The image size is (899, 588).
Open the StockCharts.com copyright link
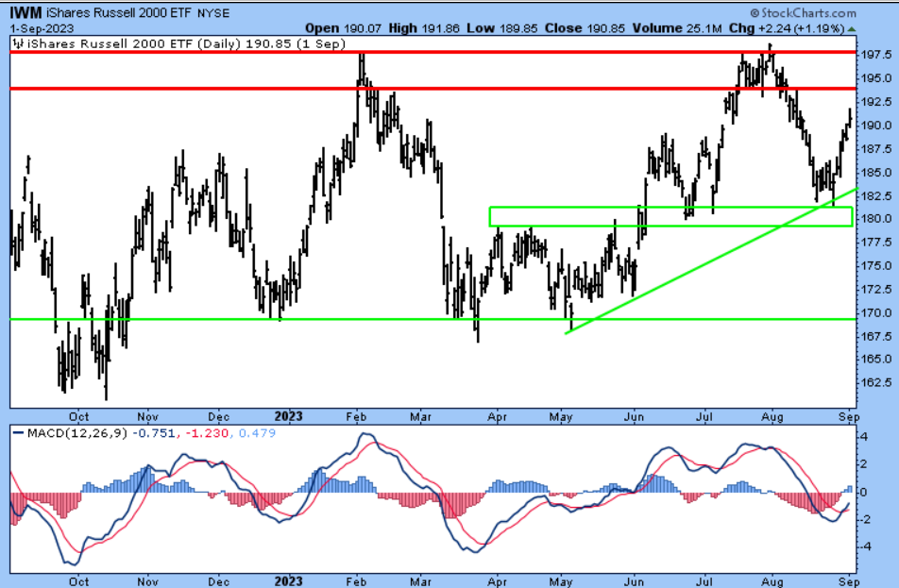click(803, 12)
